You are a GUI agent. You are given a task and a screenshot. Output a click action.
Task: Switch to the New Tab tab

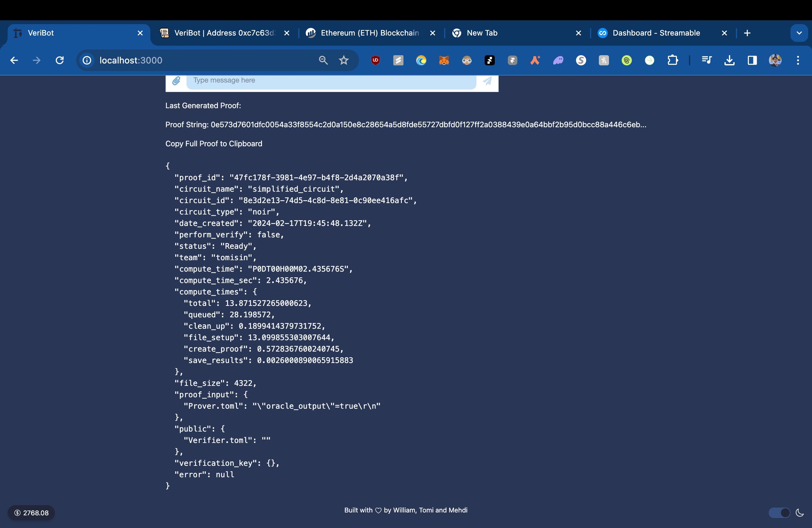[517, 33]
